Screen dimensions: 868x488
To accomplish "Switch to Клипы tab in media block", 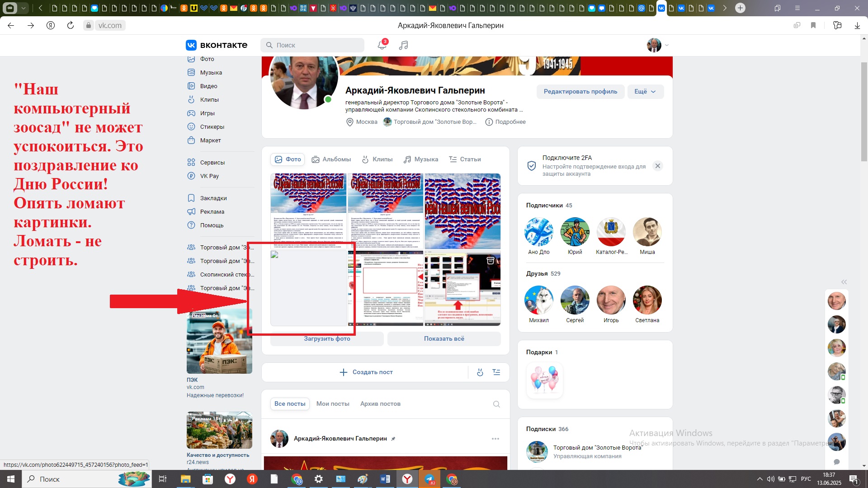I will pos(377,159).
